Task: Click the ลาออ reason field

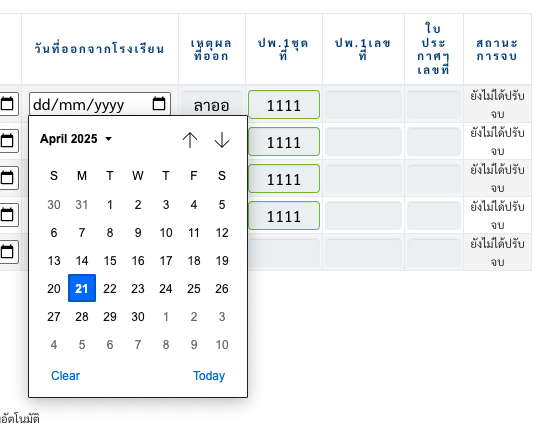Action: pyautogui.click(x=212, y=104)
